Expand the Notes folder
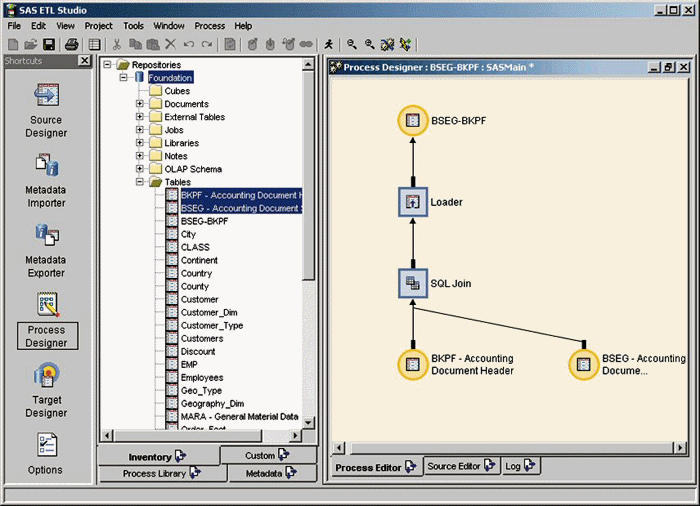The height and width of the screenshot is (506, 700). pyautogui.click(x=140, y=156)
